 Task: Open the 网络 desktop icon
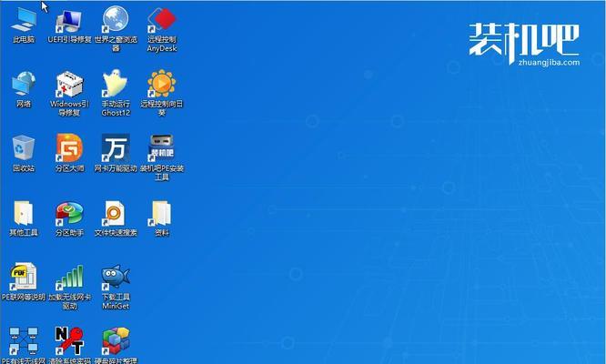tap(24, 84)
